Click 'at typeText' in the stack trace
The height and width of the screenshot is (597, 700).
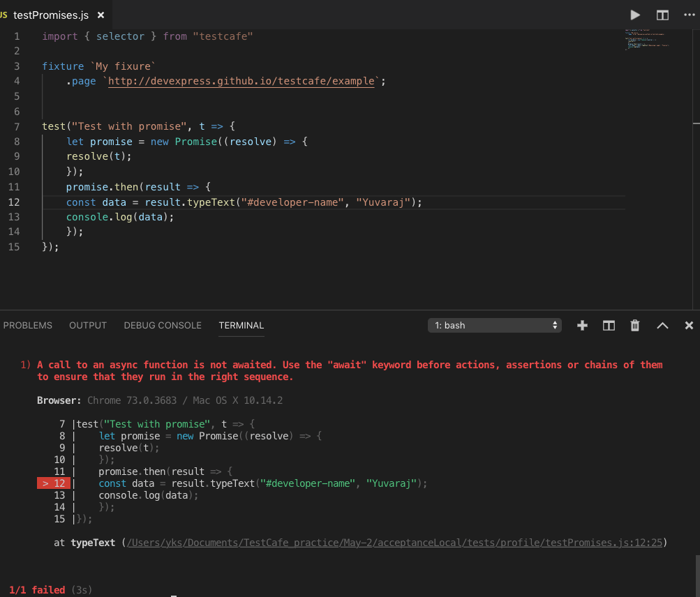tap(84, 543)
